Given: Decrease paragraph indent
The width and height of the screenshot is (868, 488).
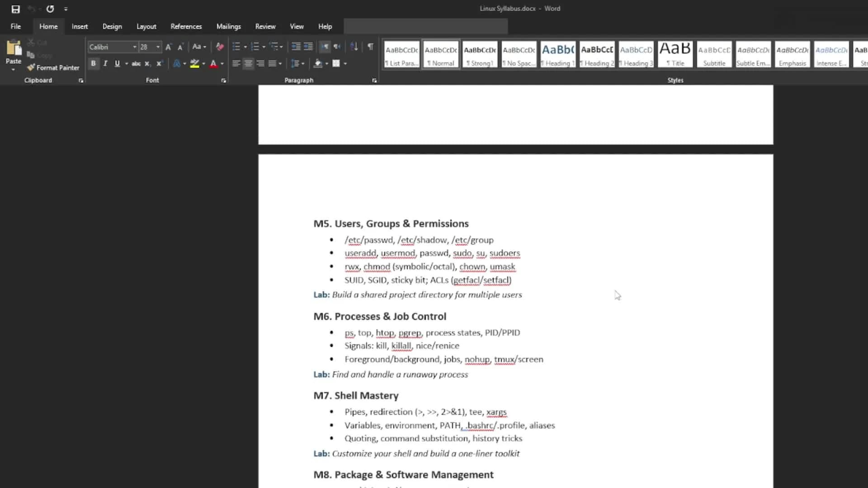Looking at the screenshot, I should point(296,47).
